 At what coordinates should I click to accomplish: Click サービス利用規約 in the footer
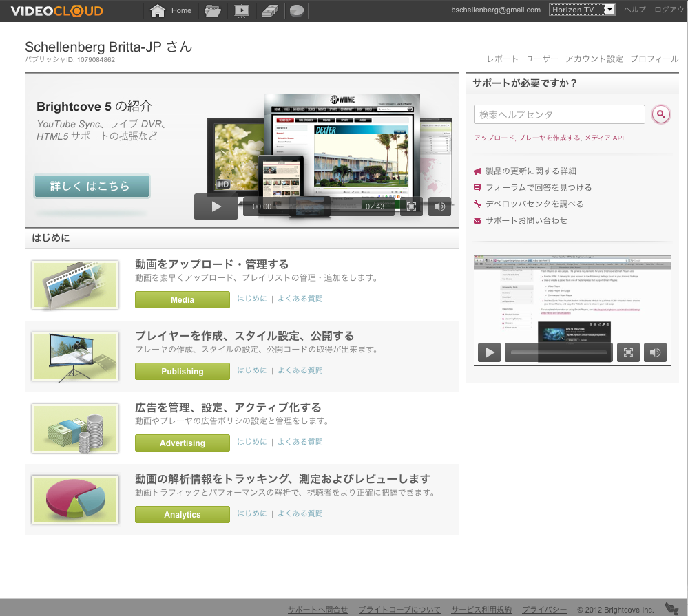pos(481,610)
